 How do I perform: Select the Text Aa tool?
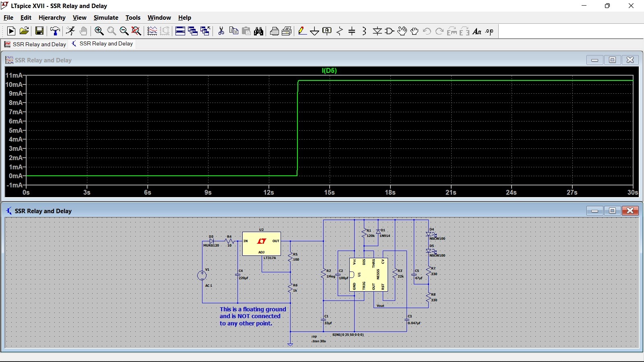[477, 31]
